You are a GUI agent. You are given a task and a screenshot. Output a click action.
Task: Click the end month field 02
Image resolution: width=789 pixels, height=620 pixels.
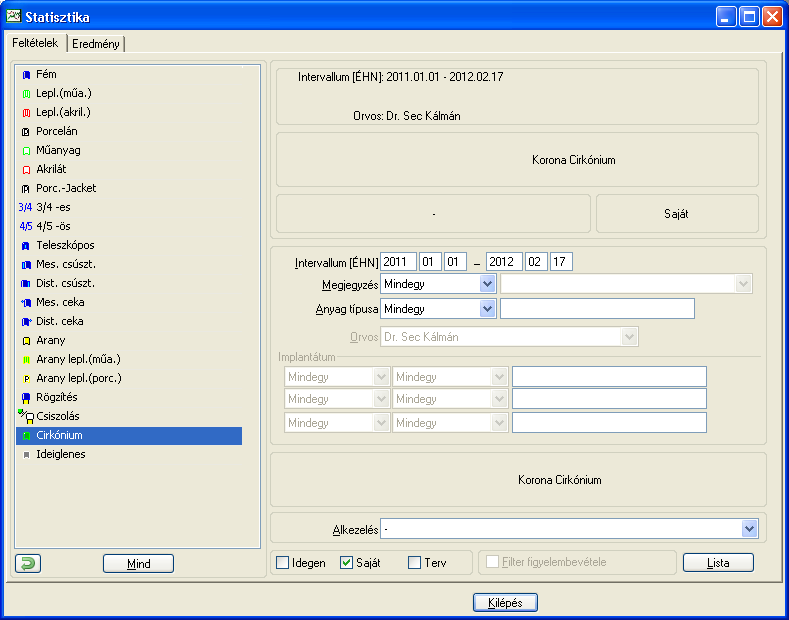(536, 262)
